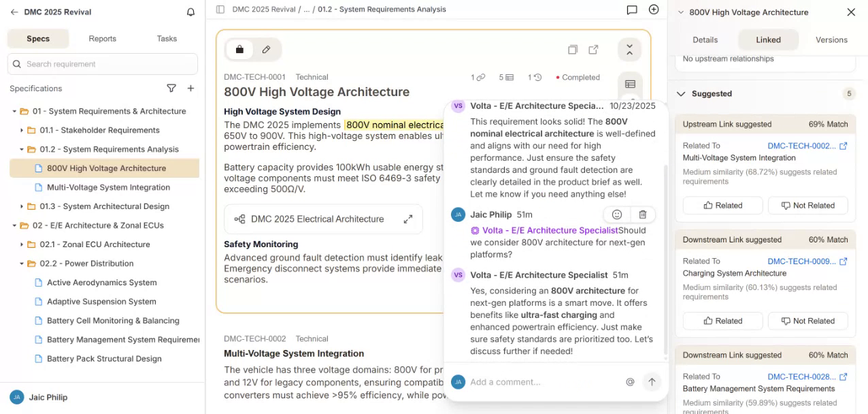This screenshot has height=414, width=868.
Task: Delete Jaic Philip's comment with trash icon
Action: click(x=643, y=214)
